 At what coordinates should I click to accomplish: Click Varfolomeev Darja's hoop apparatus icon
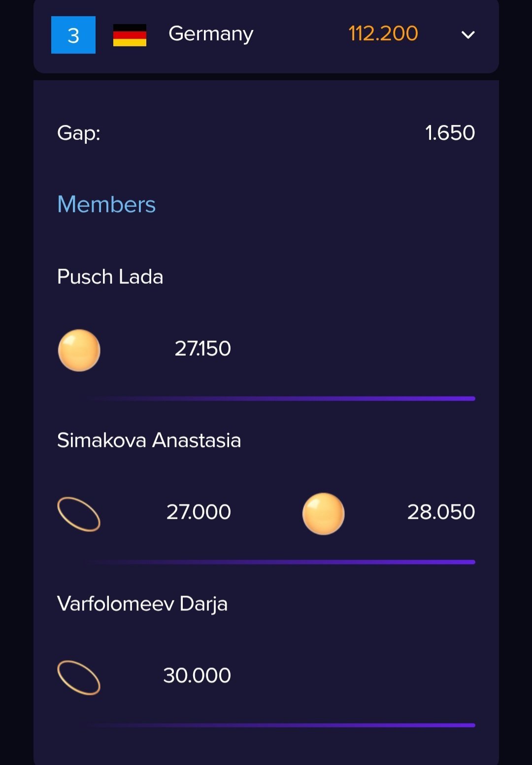point(79,677)
